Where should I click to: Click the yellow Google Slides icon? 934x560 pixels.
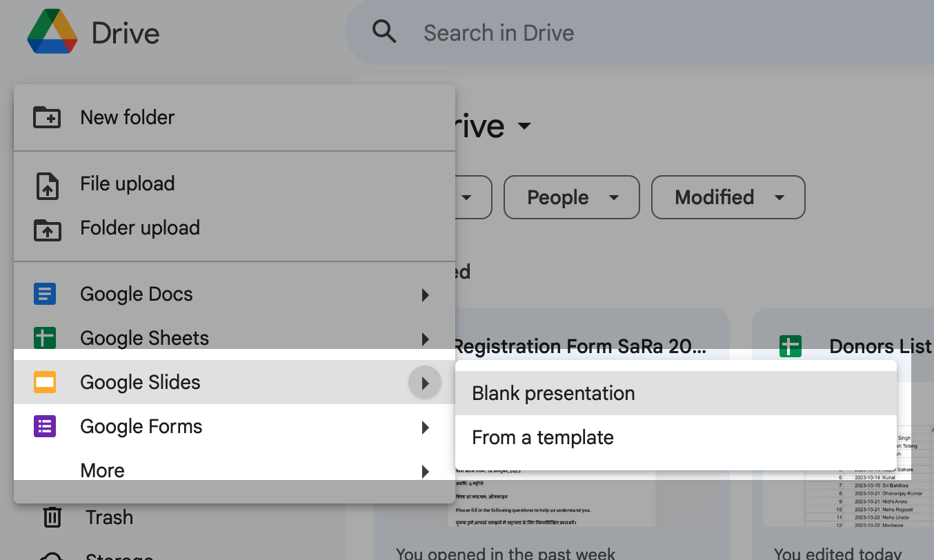[x=45, y=382]
